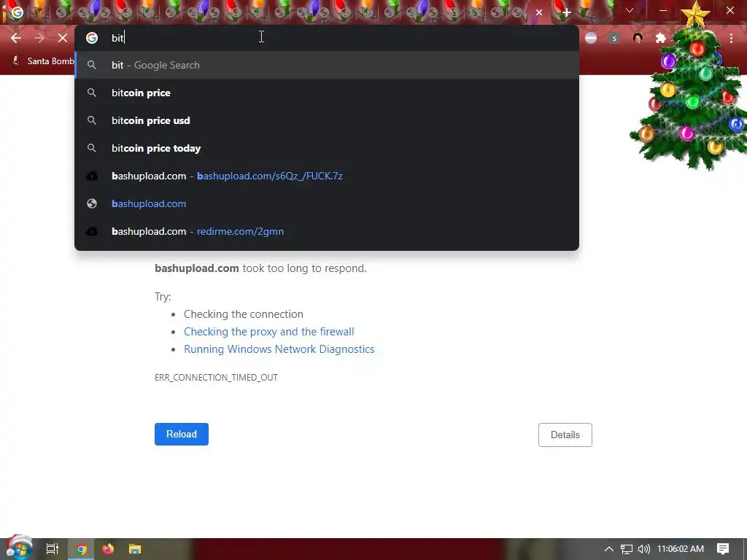Click the globe icon beside bashupload.com
747x560 pixels.
[92, 203]
